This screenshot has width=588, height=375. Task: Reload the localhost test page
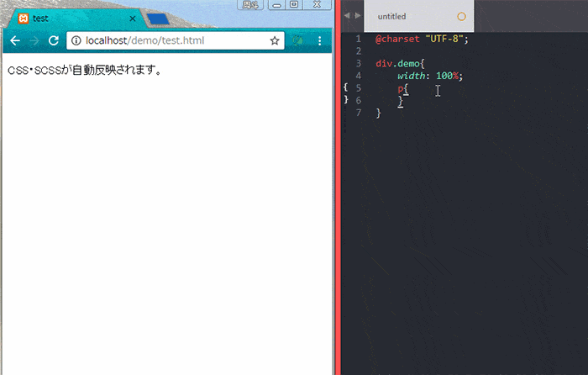(x=54, y=40)
